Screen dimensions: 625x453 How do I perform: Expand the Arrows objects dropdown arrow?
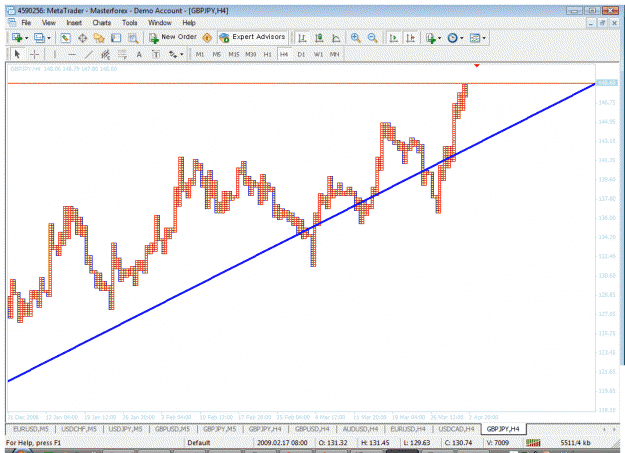182,55
